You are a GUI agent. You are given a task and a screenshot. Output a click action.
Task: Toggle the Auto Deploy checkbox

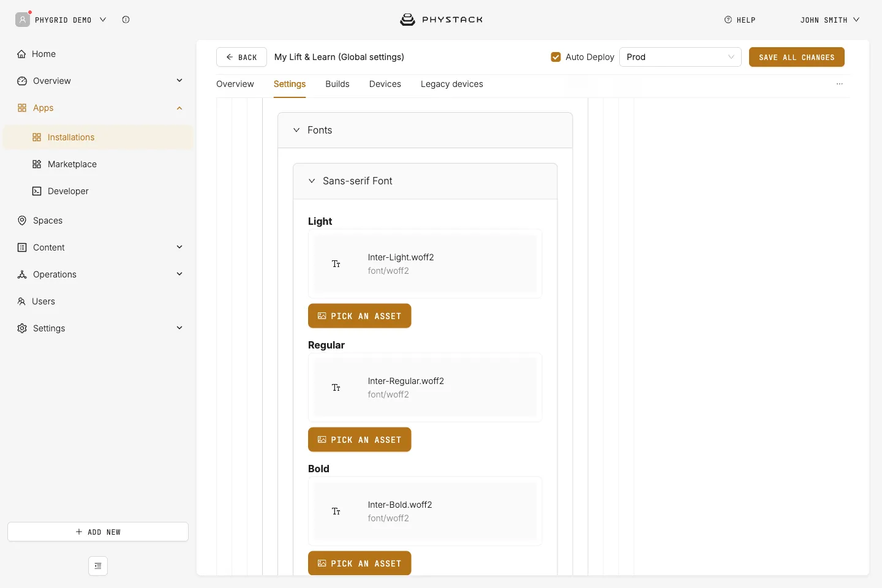point(556,57)
